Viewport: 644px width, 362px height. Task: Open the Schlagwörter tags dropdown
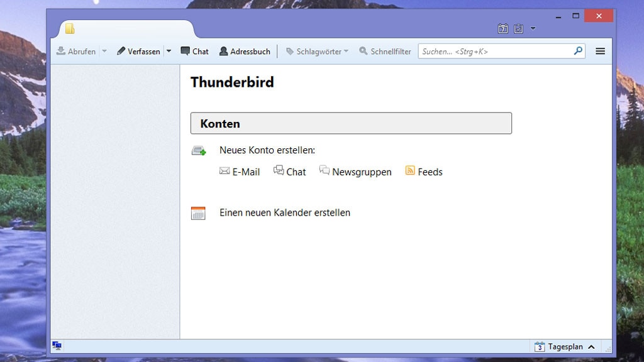click(x=317, y=52)
